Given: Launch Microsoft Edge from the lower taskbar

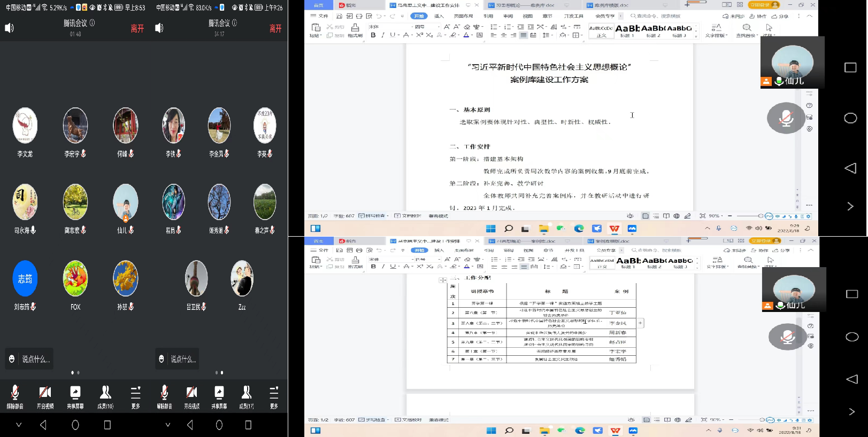Looking at the screenshot, I should tap(580, 431).
